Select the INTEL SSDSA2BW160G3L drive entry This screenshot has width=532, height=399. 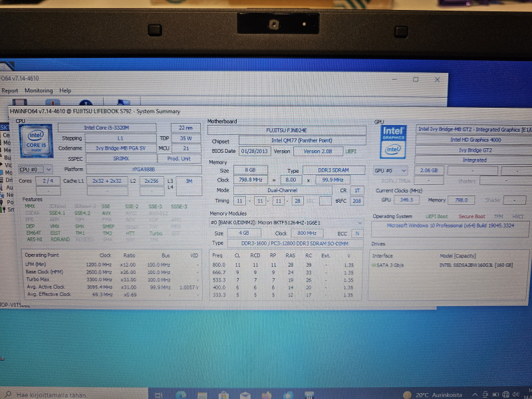click(476, 265)
